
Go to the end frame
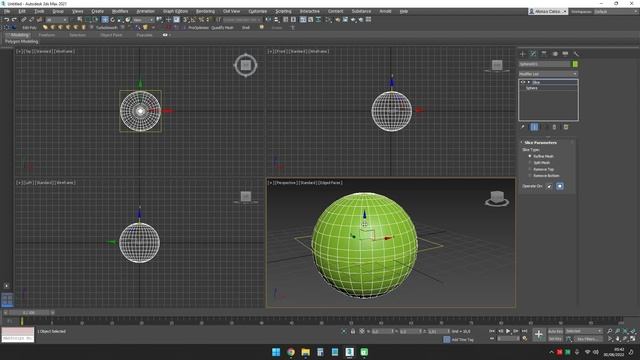[x=524, y=331]
